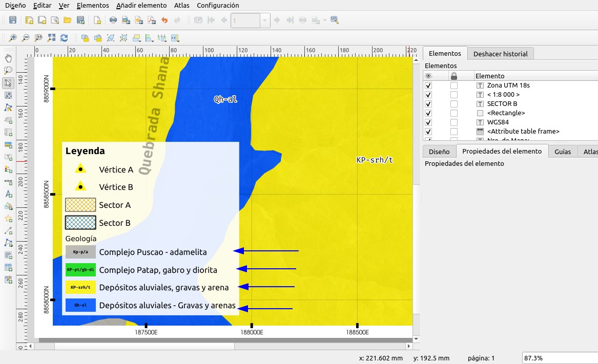Select the Move item content tool
Viewport: 598px width, 364px height.
(8, 95)
